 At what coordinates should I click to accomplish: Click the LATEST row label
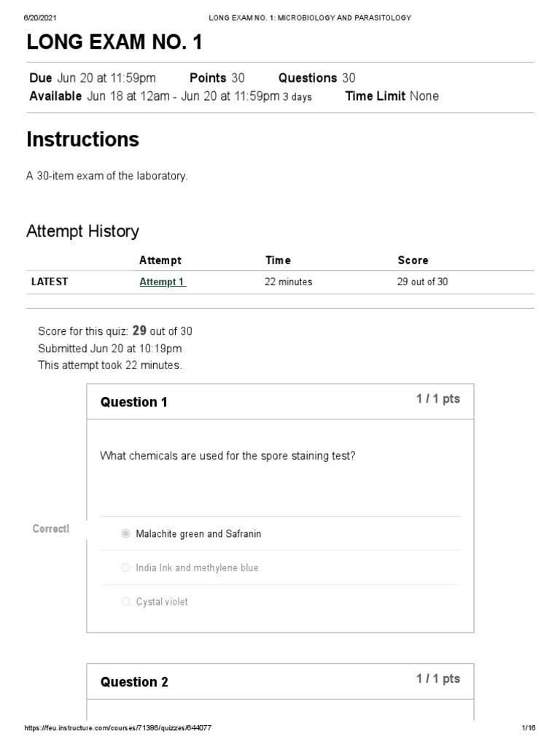(50, 282)
